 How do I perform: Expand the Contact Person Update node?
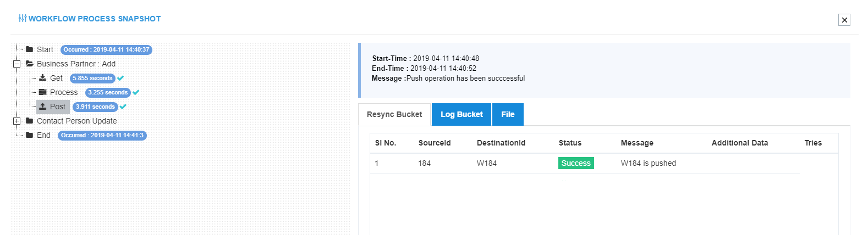pos(17,121)
